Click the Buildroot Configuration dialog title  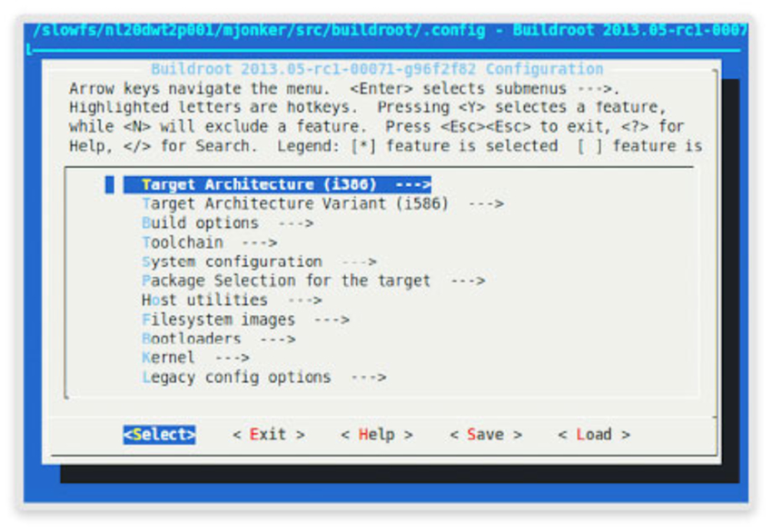(x=377, y=69)
